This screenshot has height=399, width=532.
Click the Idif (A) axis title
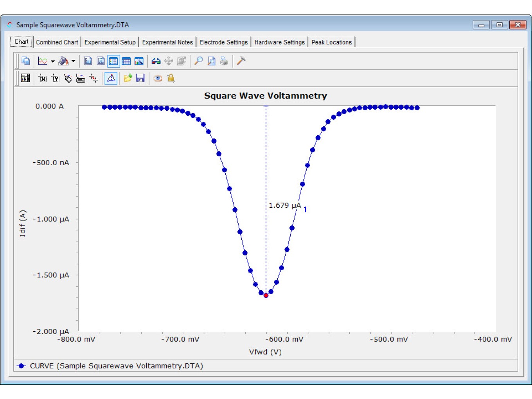coord(23,223)
